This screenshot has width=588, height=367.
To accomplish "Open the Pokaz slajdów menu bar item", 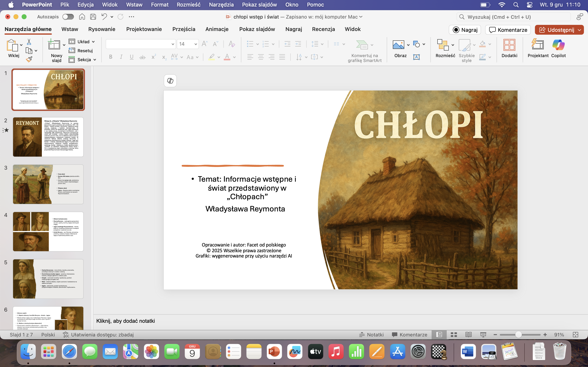I will pos(259,5).
